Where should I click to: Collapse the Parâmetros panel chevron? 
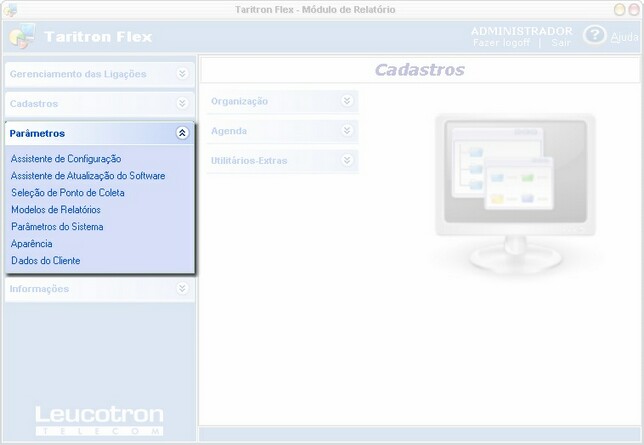tap(182, 133)
